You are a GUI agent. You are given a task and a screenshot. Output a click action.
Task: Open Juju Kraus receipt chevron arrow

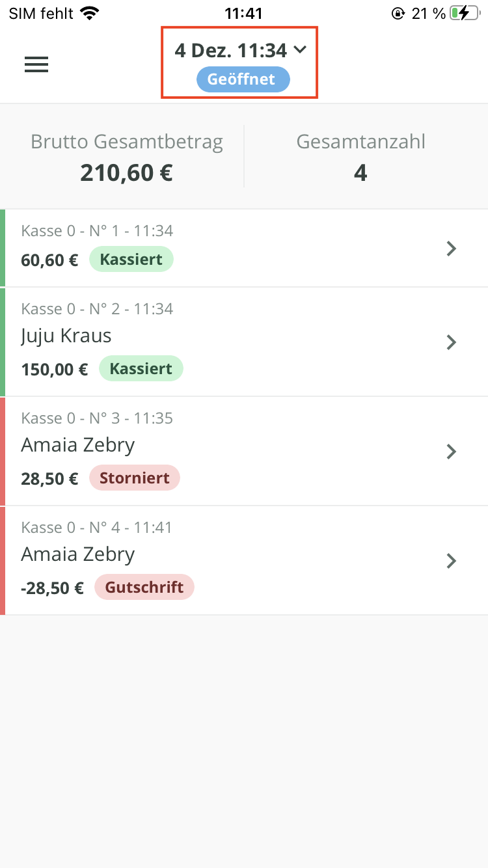pos(452,342)
